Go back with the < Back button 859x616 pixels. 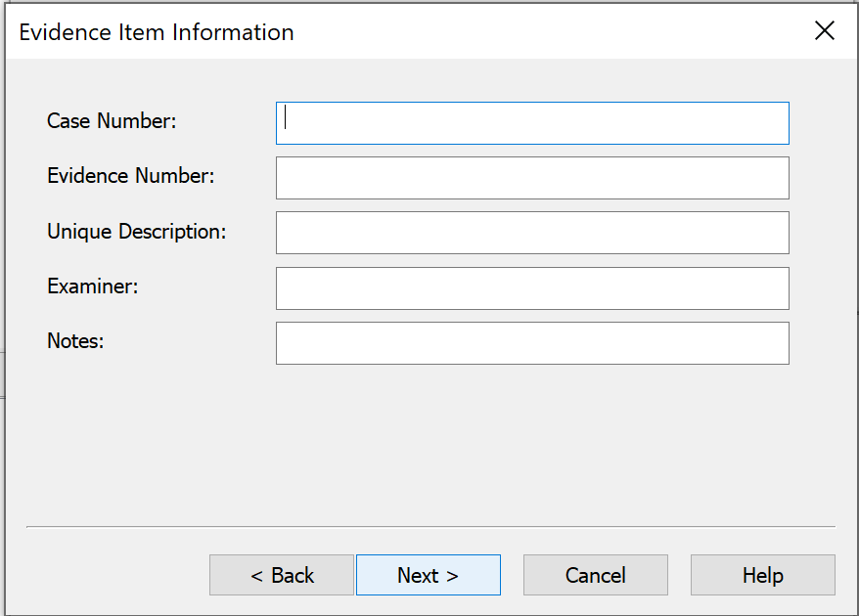tap(282, 575)
